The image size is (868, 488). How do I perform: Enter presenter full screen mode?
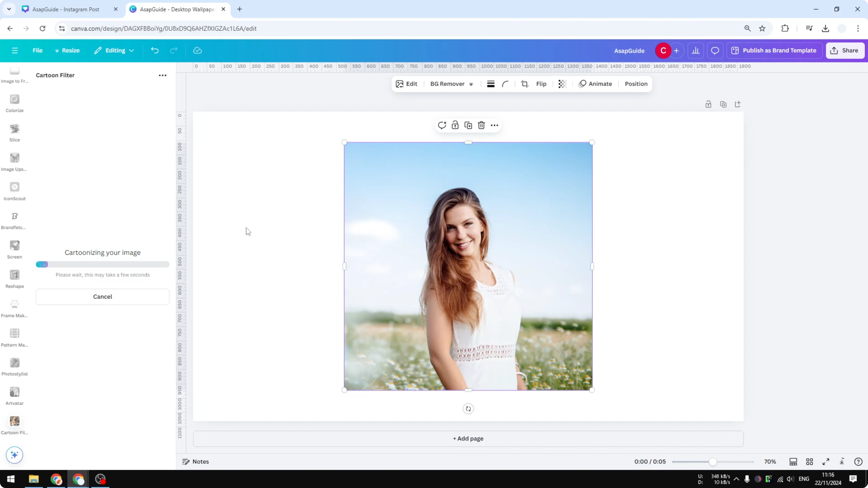826,461
